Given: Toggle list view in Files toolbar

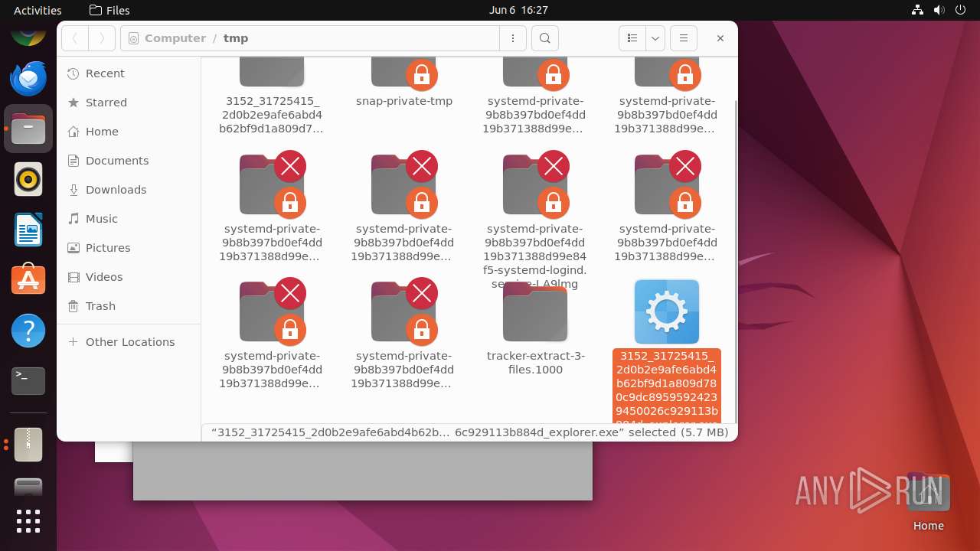Looking at the screenshot, I should coord(632,38).
